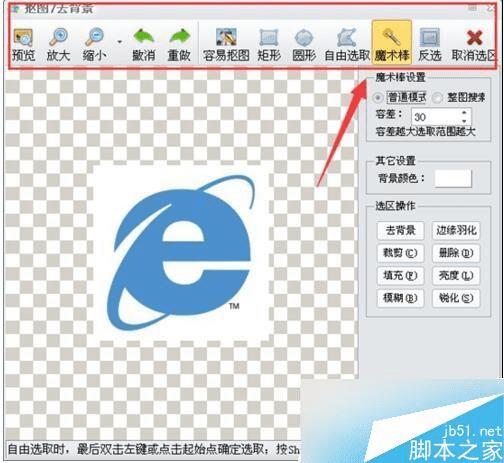Image resolution: width=504 pixels, height=463 pixels.
Task: Click the 去背景 button
Action: click(x=400, y=230)
